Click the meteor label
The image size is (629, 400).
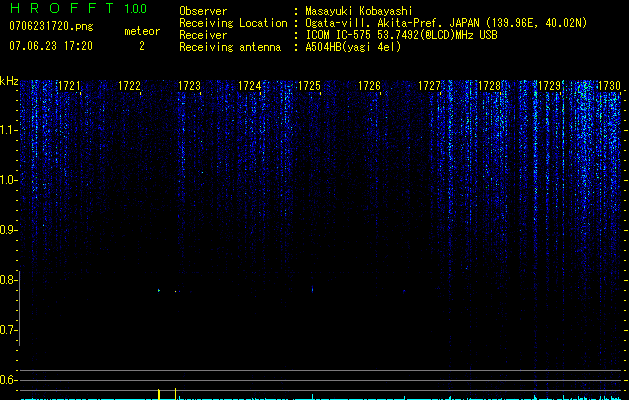point(142,31)
